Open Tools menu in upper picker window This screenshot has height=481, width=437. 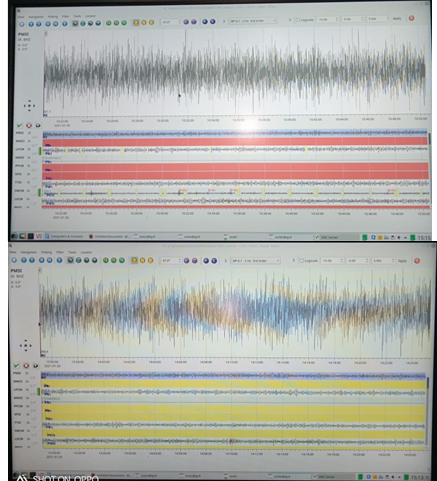coord(77,16)
